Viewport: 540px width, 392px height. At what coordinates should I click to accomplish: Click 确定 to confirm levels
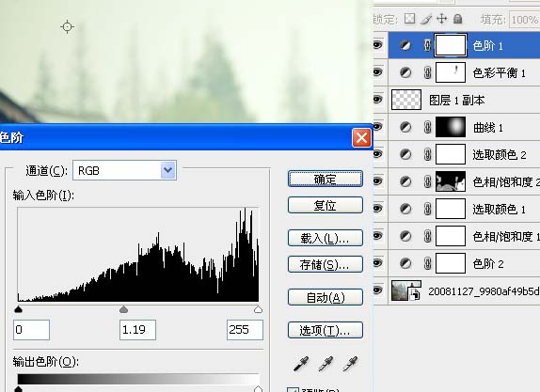[x=326, y=179]
